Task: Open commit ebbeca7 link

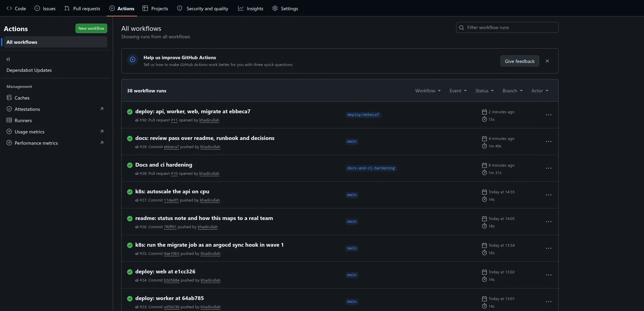Action: 172,147
